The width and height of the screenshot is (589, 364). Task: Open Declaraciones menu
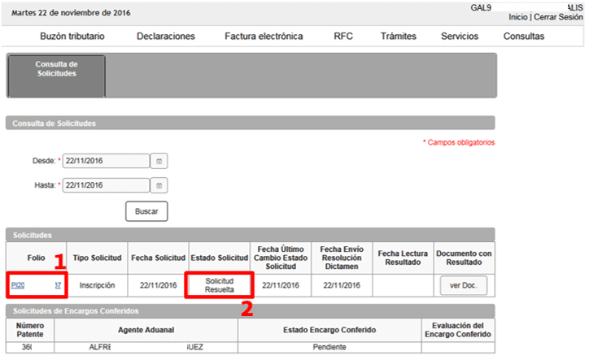166,37
